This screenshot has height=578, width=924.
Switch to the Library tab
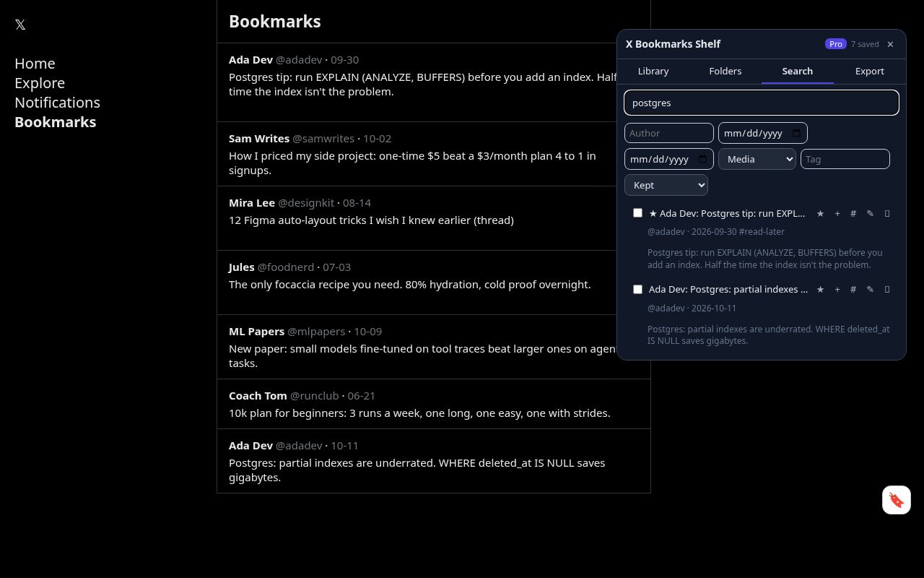pos(653,71)
